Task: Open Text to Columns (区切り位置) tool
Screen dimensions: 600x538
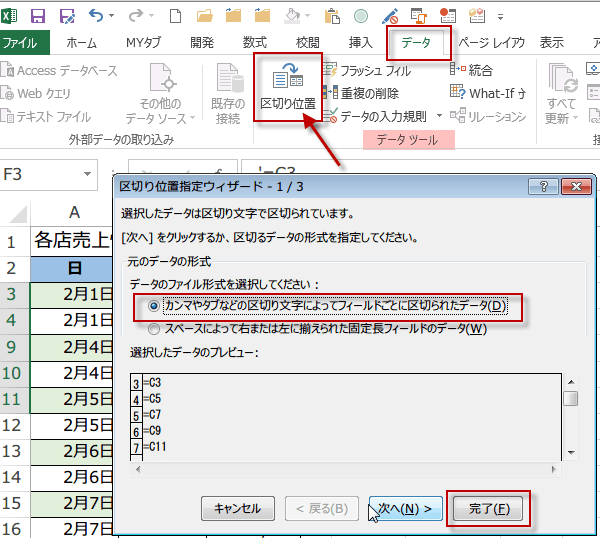Action: tap(288, 87)
